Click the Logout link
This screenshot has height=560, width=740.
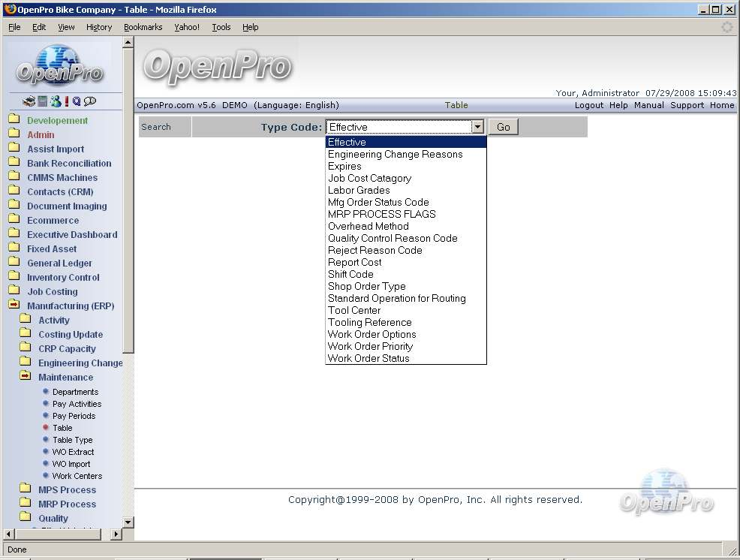(588, 105)
